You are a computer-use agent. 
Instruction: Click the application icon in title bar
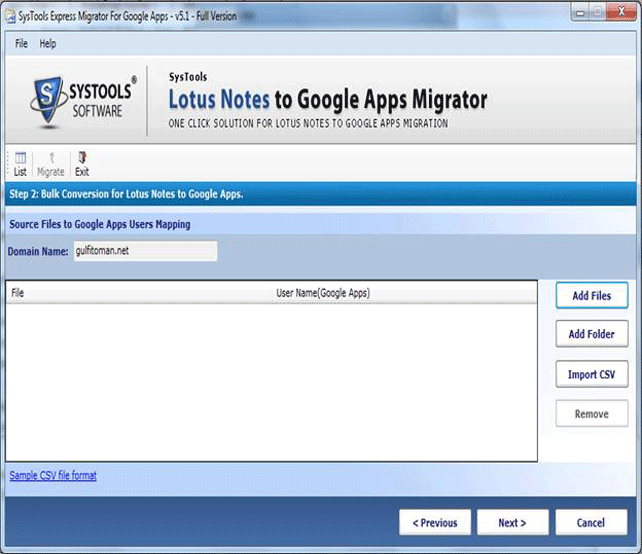pyautogui.click(x=11, y=16)
